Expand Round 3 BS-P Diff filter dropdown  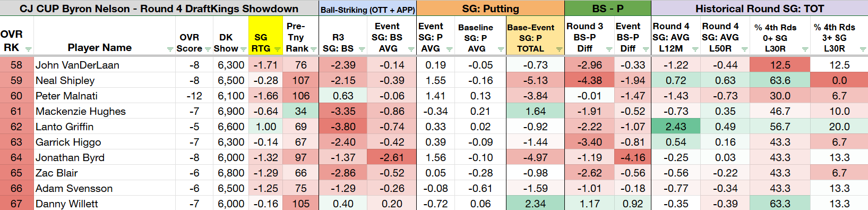coord(609,49)
